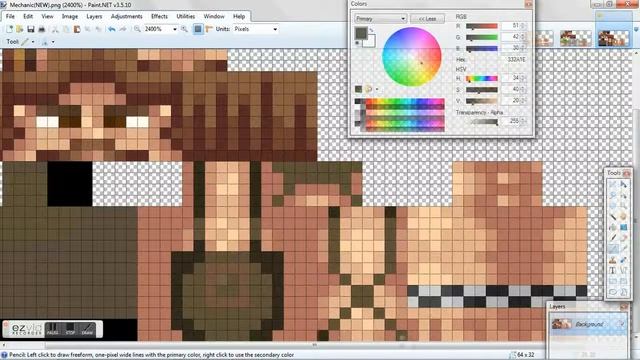Save the image with the floppy icon
Viewport: 640px width, 360px height.
[x=31, y=29]
